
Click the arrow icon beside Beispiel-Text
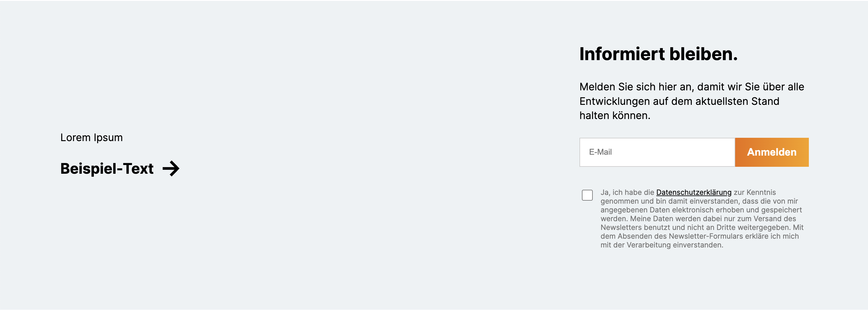[x=171, y=169]
